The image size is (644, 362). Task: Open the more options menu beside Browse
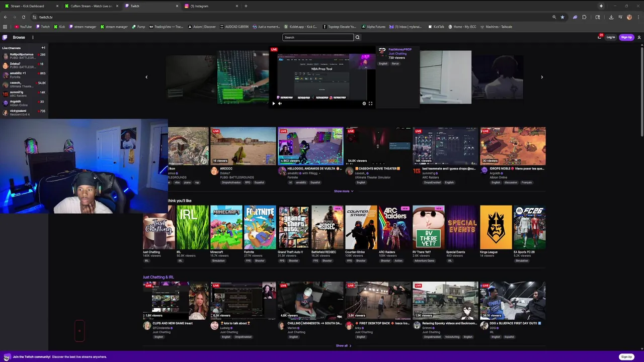[x=33, y=37]
